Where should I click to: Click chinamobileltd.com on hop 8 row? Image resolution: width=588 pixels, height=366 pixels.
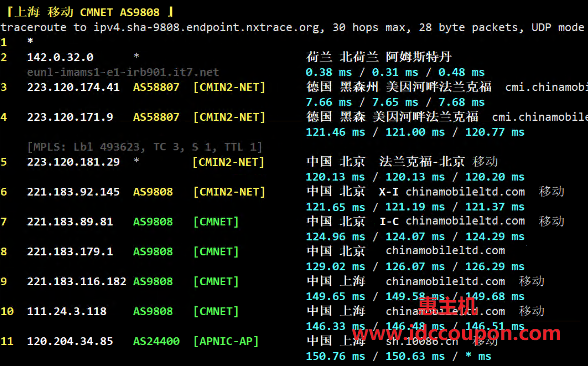[x=445, y=250]
